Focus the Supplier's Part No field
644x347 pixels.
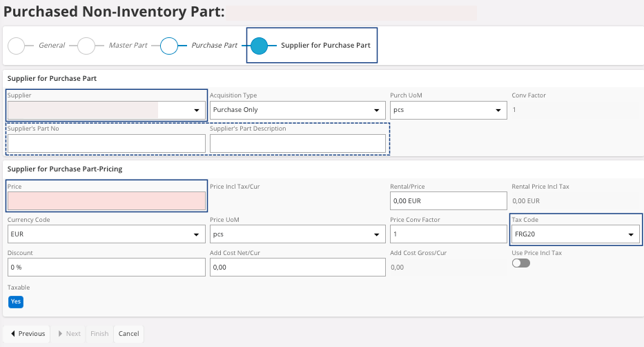tap(106, 143)
